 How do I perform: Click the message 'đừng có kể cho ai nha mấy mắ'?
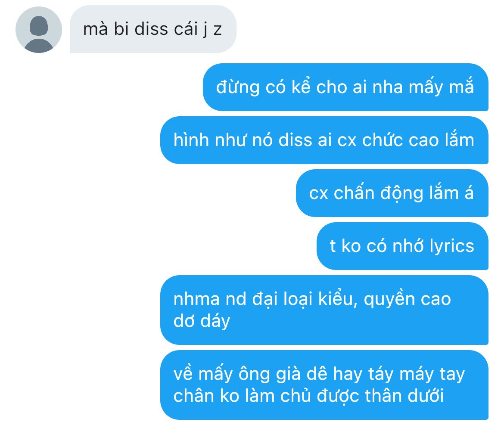tap(345, 87)
